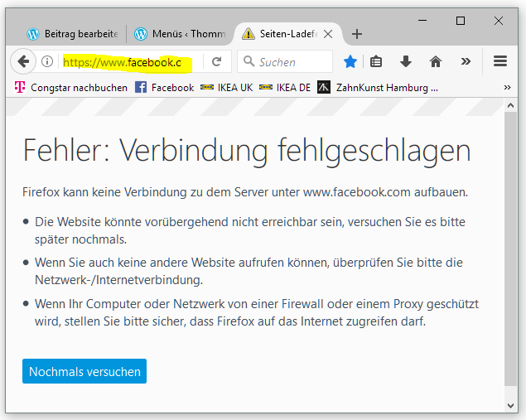The width and height of the screenshot is (526, 420).
Task: Open the Facebook bookmark
Action: coord(164,88)
